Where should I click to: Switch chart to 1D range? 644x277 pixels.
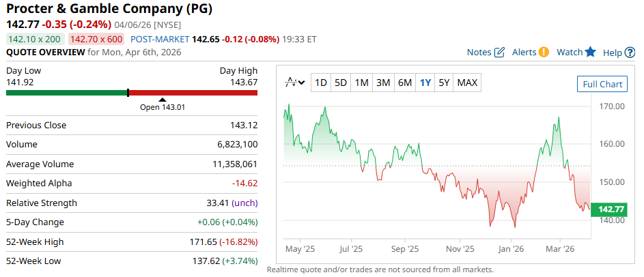[320, 83]
